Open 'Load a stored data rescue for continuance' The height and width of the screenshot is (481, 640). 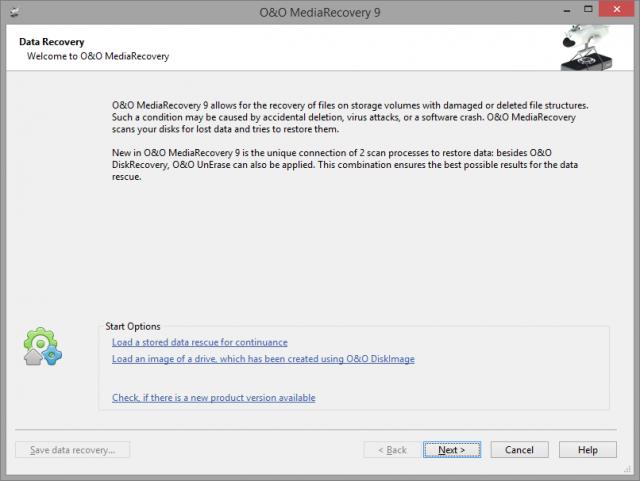coord(200,342)
